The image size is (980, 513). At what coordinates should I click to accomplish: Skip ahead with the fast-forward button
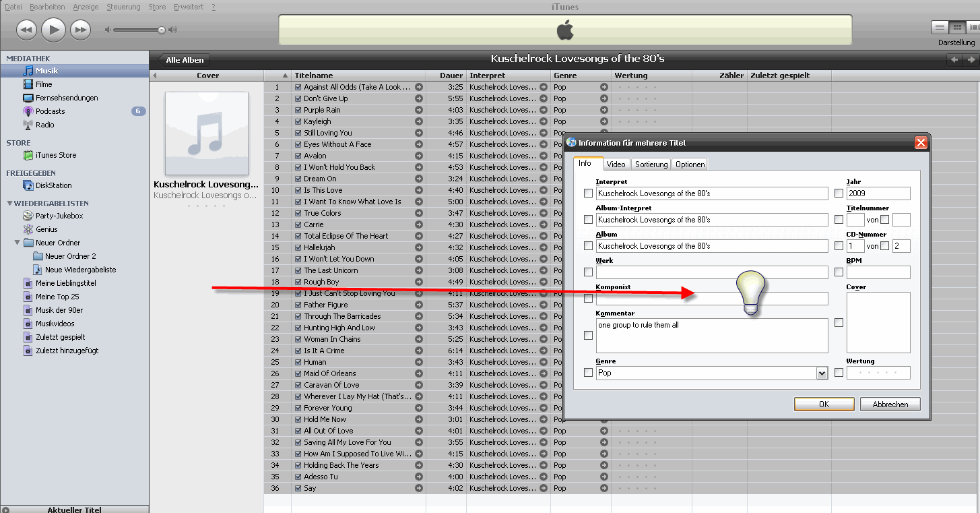[81, 30]
